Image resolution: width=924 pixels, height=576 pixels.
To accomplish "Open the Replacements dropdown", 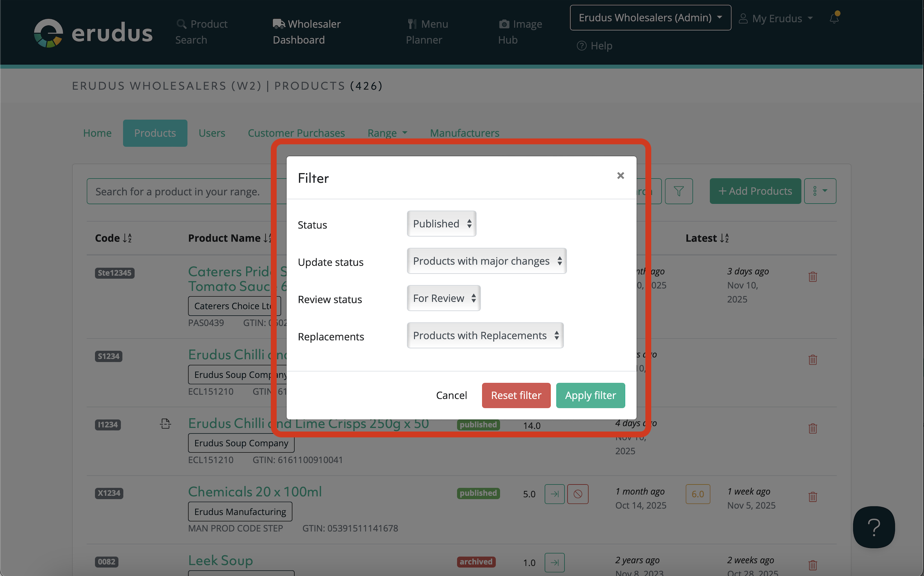I will pyautogui.click(x=485, y=336).
